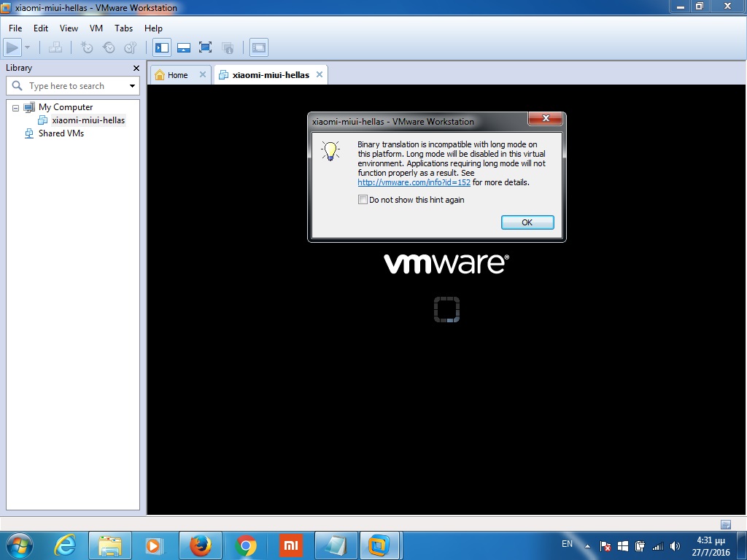Open the library search filter dropdown
This screenshot has height=560, width=747.
pos(133,86)
